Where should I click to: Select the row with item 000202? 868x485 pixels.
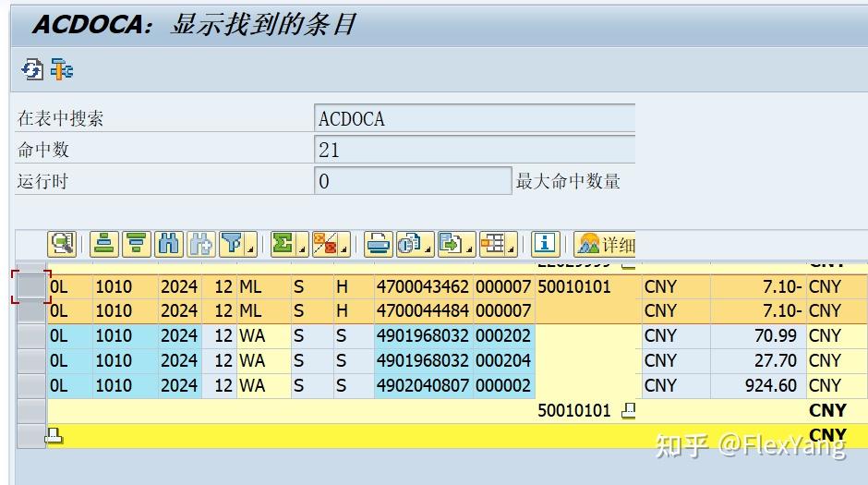(x=31, y=336)
